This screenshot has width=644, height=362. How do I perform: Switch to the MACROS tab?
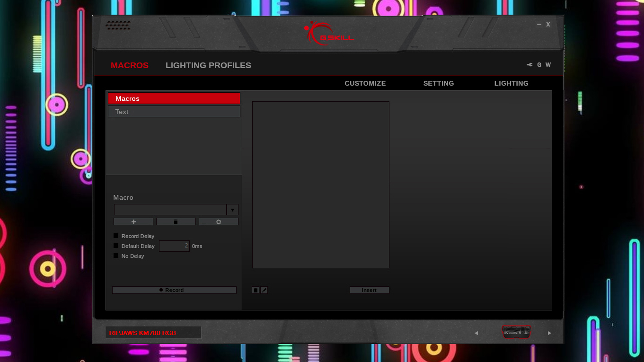coord(130,65)
